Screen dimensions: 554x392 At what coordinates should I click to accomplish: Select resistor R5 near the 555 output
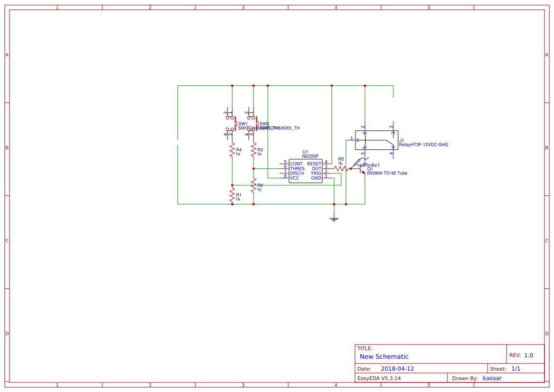340,168
